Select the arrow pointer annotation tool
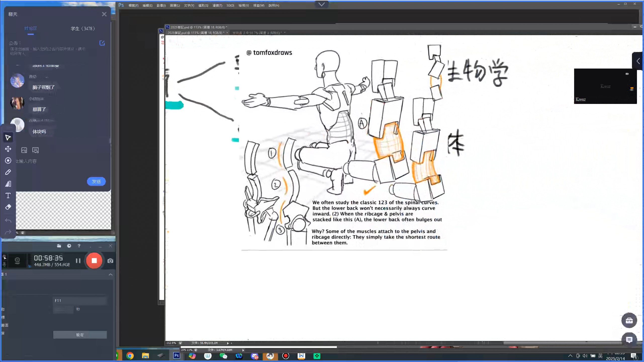The width and height of the screenshot is (644, 362). click(x=8, y=138)
